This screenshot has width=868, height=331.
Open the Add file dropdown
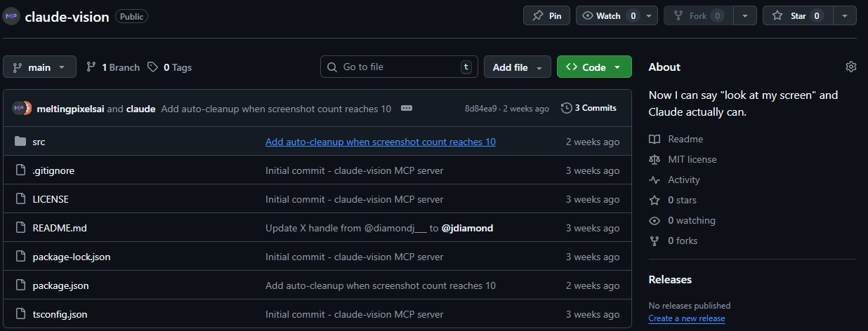[517, 67]
